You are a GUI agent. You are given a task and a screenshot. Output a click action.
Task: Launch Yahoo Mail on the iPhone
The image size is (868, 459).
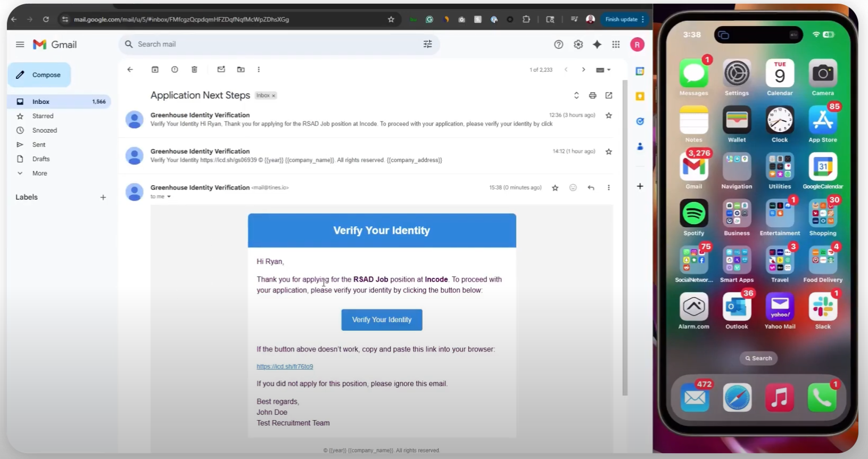pyautogui.click(x=780, y=307)
